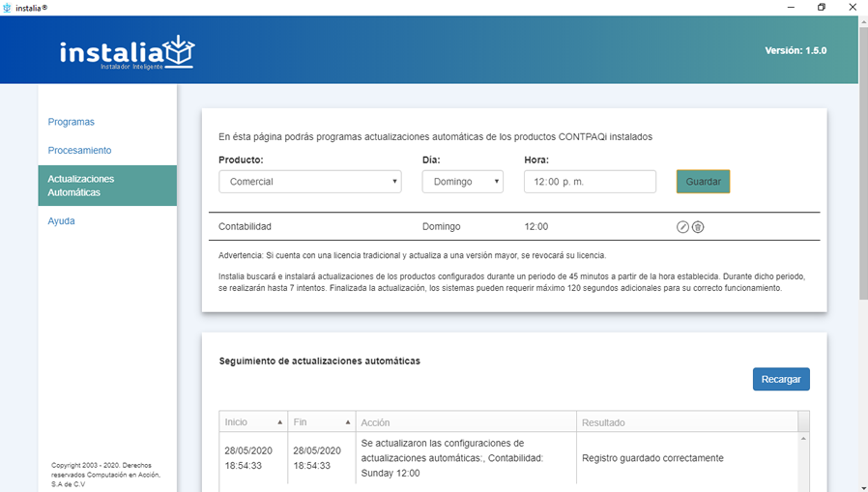Click the Acción column header
The height and width of the screenshot is (492, 868).
(x=466, y=422)
